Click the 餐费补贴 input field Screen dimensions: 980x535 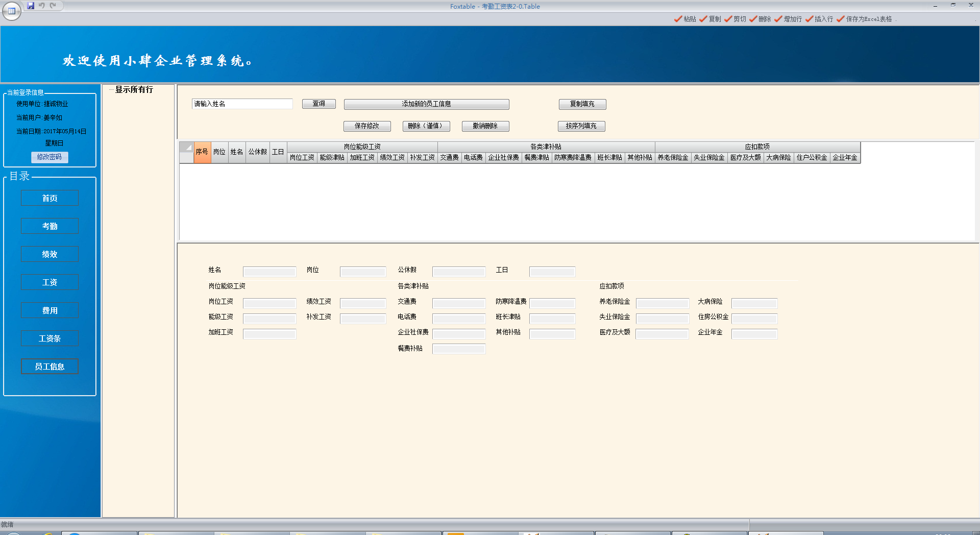coord(459,349)
